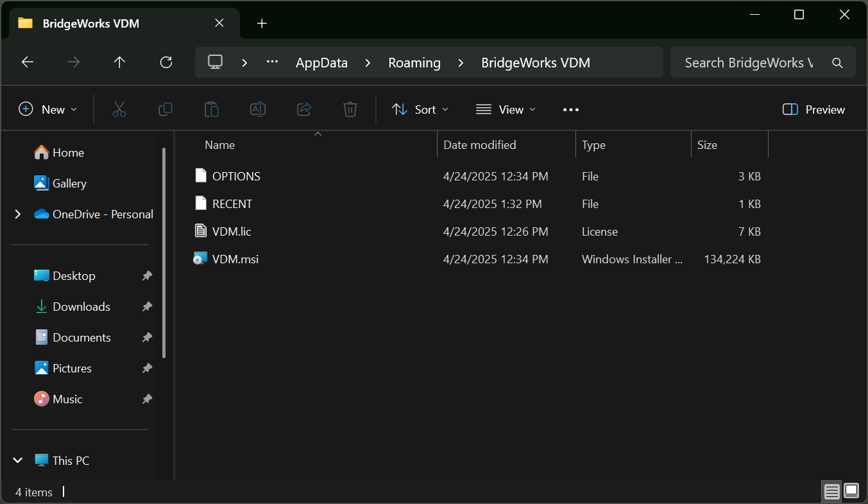Click the search magnifier icon

coord(837,63)
